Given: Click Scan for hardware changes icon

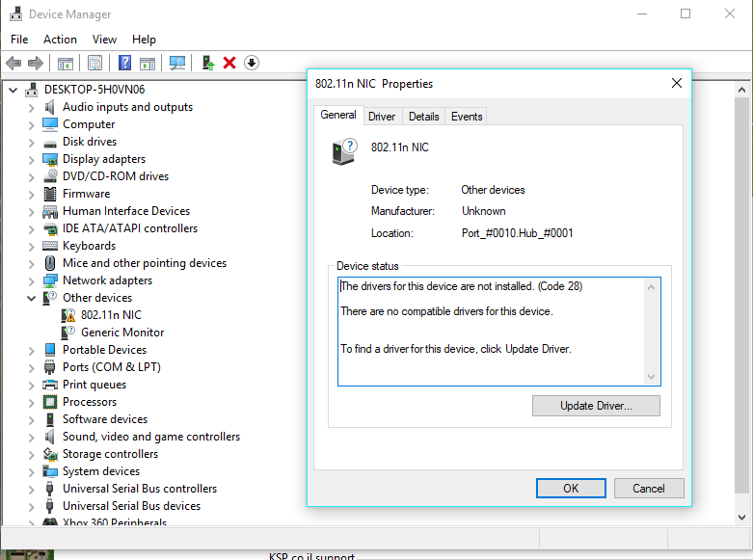Looking at the screenshot, I should [x=176, y=63].
